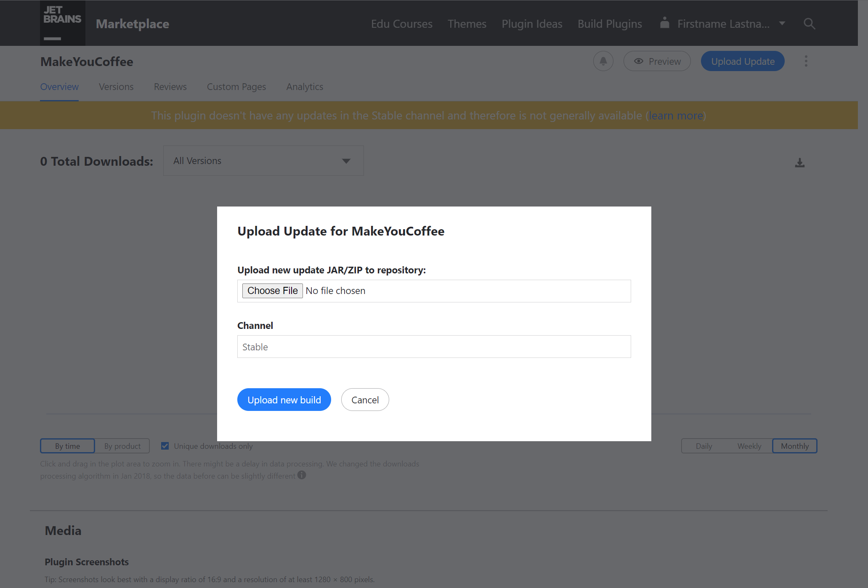Click the JetBrains logo icon
868x588 pixels.
tap(61, 23)
